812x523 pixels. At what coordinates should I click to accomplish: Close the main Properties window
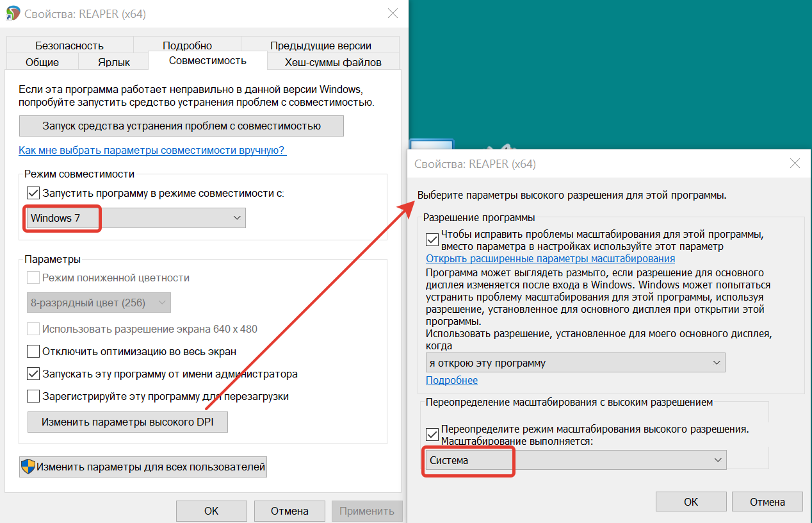tap(393, 13)
